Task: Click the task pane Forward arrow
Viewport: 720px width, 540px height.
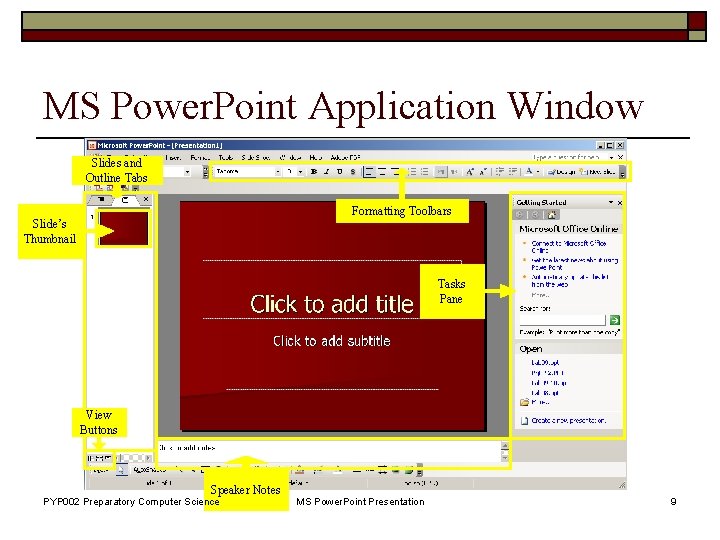Action: coord(535,214)
